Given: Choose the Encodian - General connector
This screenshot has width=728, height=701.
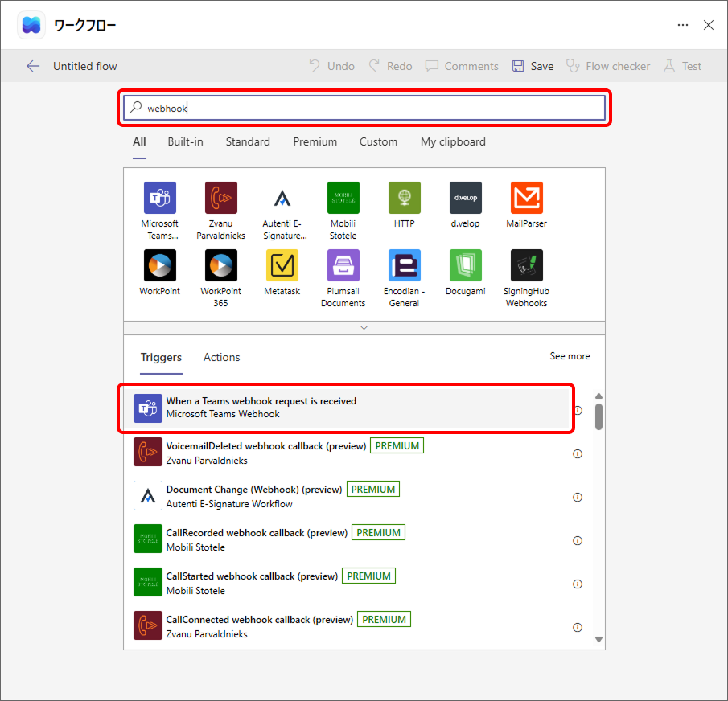Looking at the screenshot, I should coord(405,265).
